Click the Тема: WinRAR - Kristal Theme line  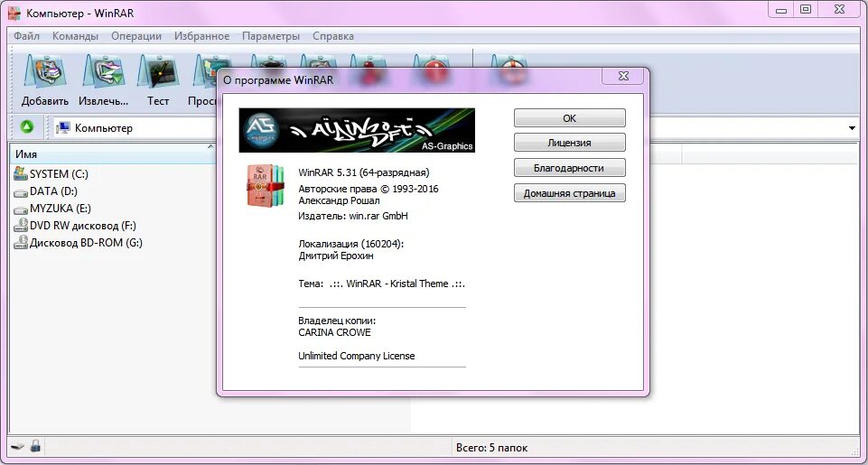tap(381, 284)
